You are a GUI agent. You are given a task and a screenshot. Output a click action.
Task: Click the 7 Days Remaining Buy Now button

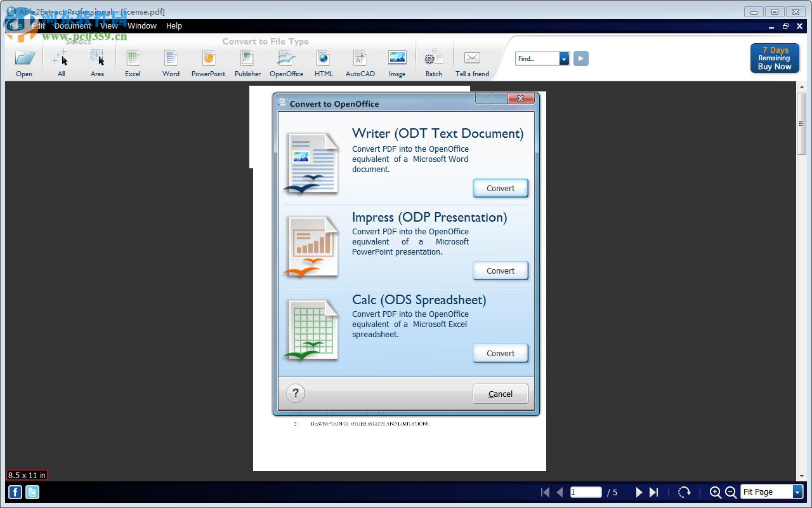(775, 58)
